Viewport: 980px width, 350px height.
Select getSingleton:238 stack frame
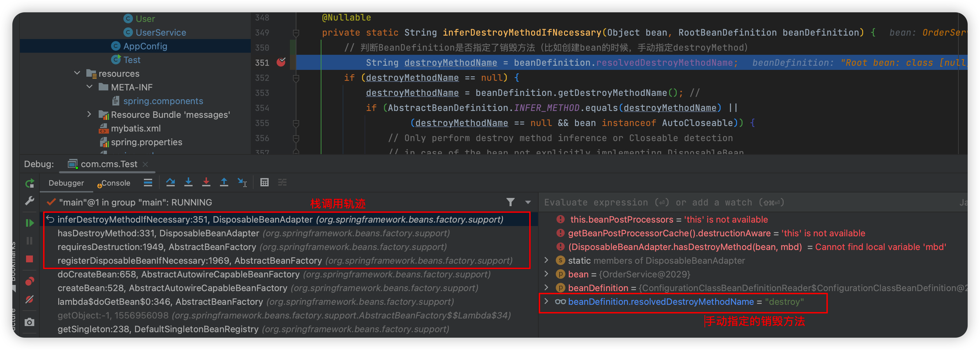(289, 329)
